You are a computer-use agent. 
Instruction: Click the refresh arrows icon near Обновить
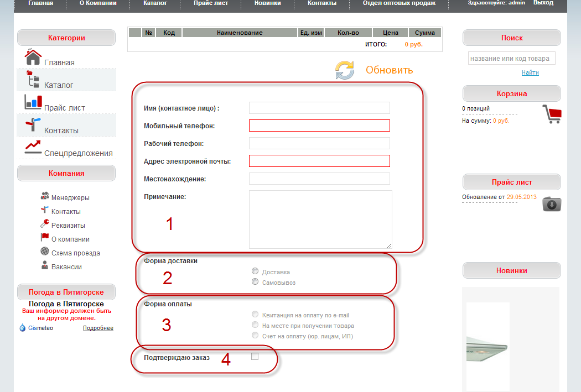[345, 70]
